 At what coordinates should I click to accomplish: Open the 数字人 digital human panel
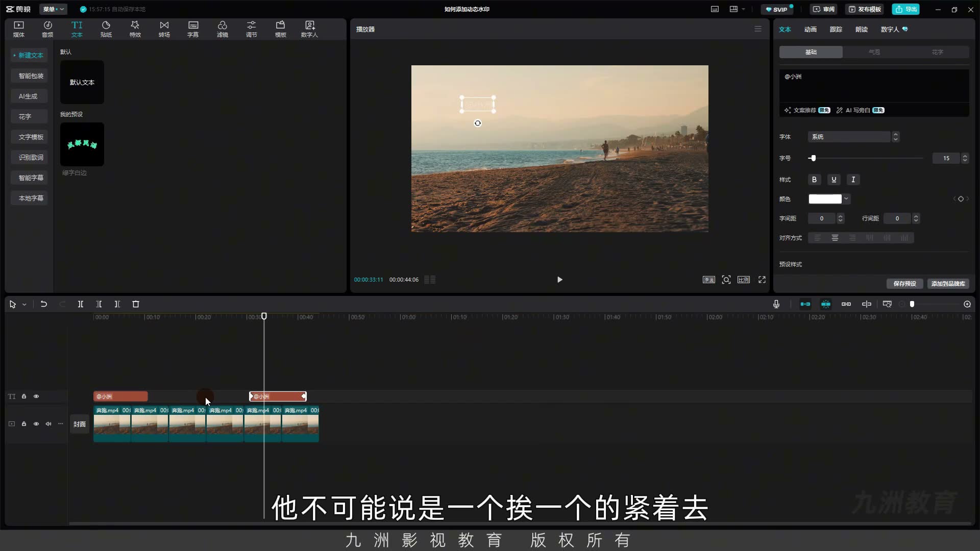click(309, 29)
